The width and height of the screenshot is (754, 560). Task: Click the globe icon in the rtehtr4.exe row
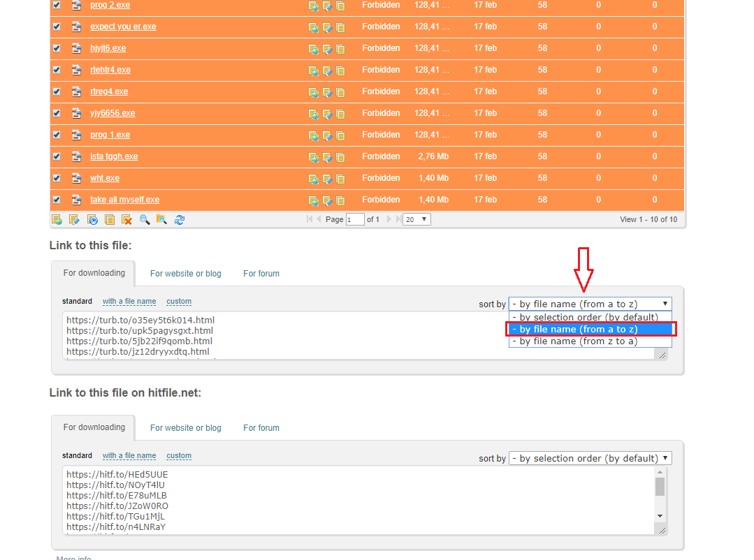pos(314,71)
